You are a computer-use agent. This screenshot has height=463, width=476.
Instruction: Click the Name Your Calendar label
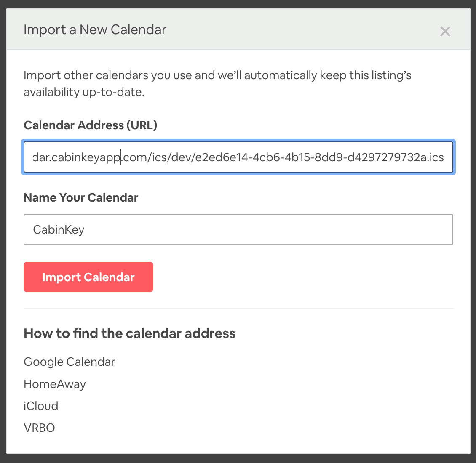(x=81, y=197)
